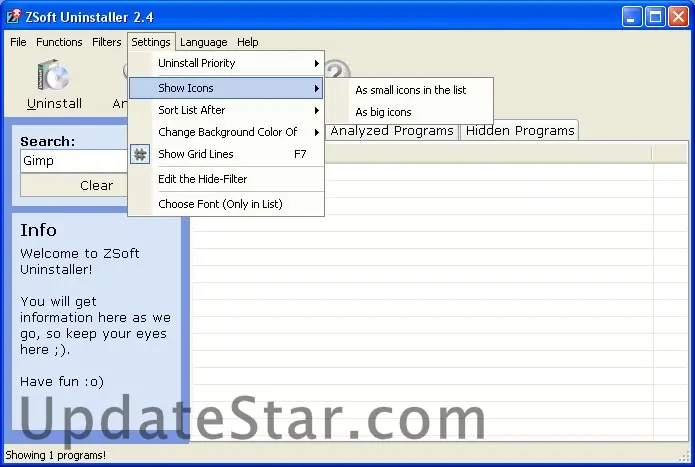Choose As big icons option
This screenshot has height=467, width=695.
(x=410, y=112)
